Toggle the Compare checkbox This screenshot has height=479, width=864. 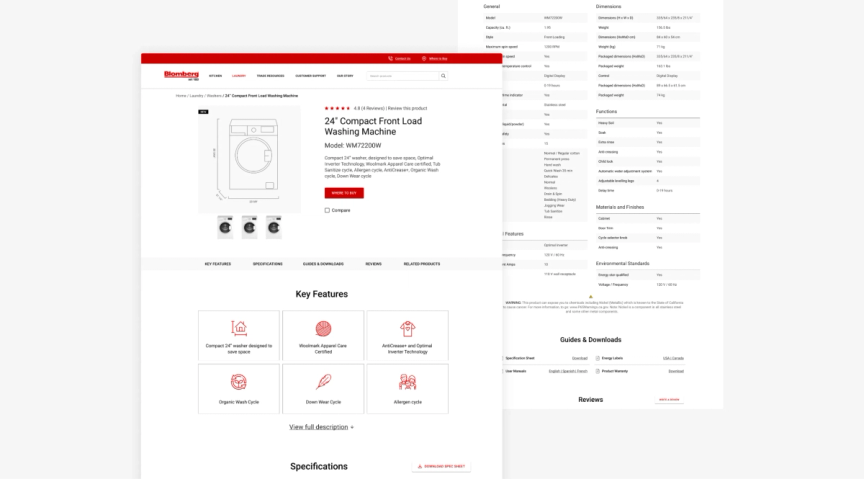pyautogui.click(x=327, y=211)
